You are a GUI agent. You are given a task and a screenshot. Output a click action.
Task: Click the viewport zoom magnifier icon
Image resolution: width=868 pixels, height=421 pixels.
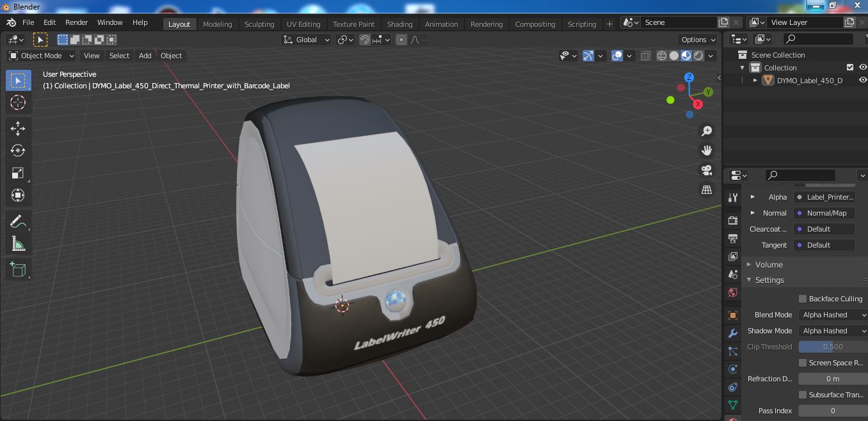pos(707,131)
